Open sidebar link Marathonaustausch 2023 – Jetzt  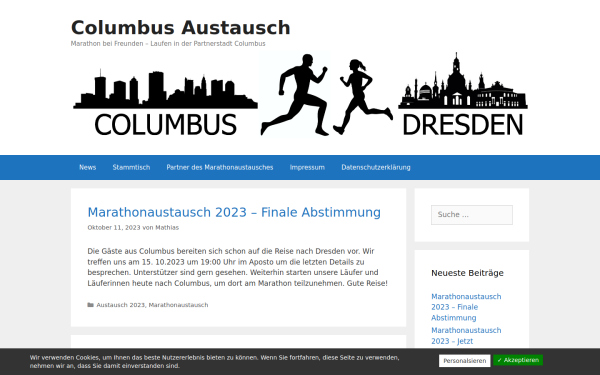coord(466,336)
